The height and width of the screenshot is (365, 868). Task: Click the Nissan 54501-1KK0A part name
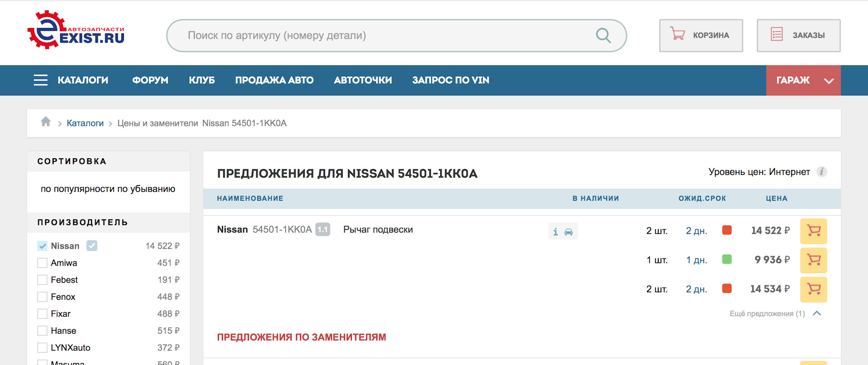coord(264,229)
